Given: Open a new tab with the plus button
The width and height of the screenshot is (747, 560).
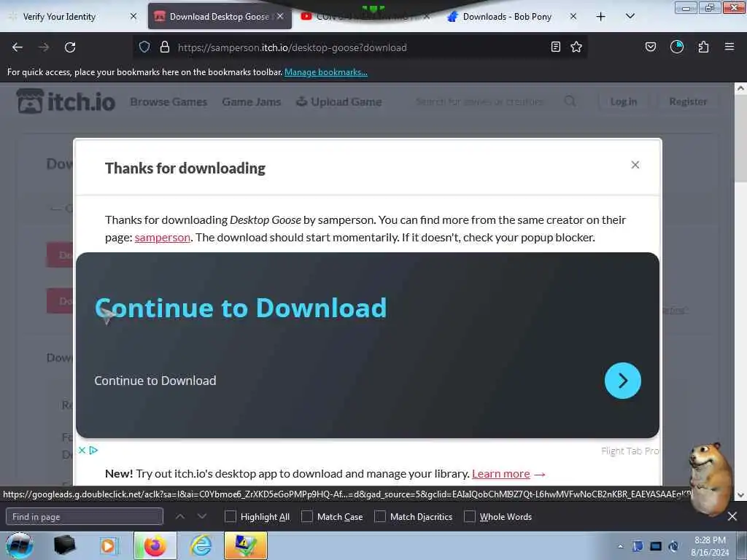Looking at the screenshot, I should point(601,17).
